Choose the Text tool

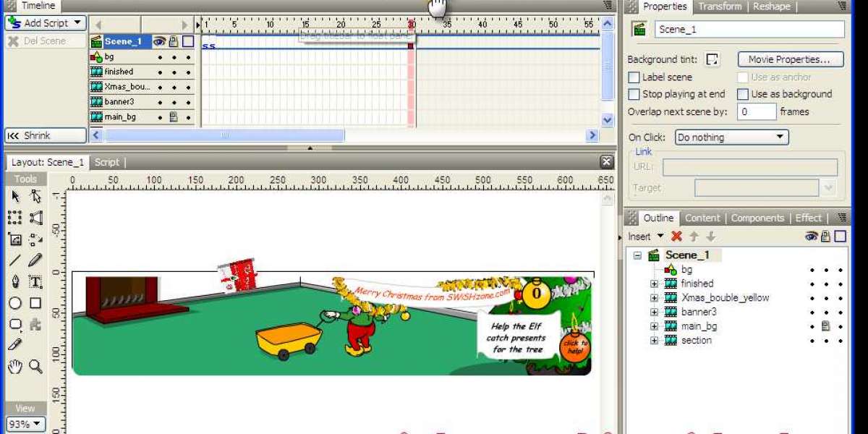click(35, 282)
